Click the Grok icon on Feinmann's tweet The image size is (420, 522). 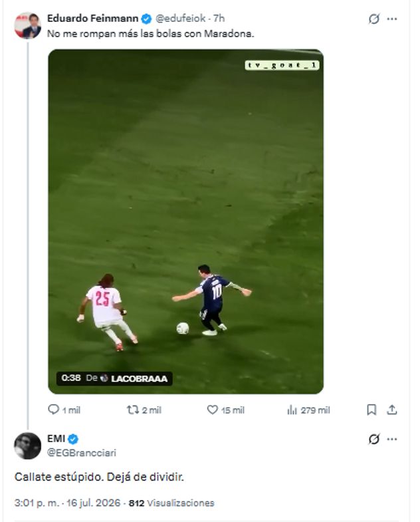coord(373,19)
